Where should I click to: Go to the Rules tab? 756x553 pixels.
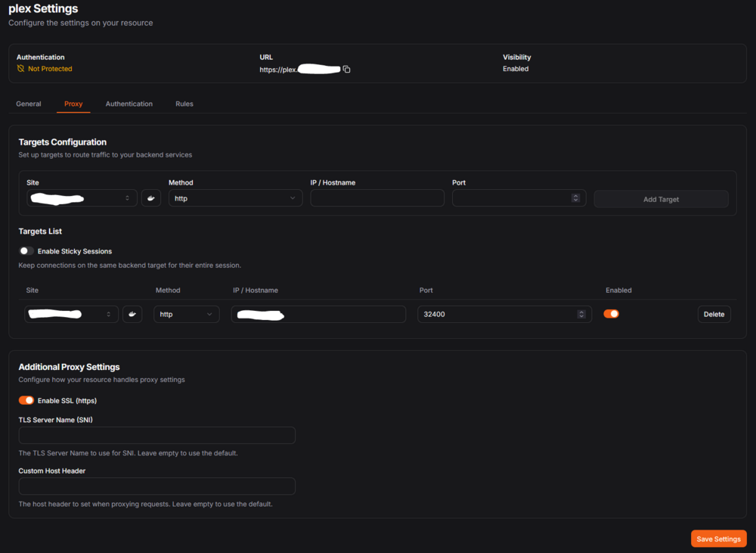pos(184,104)
